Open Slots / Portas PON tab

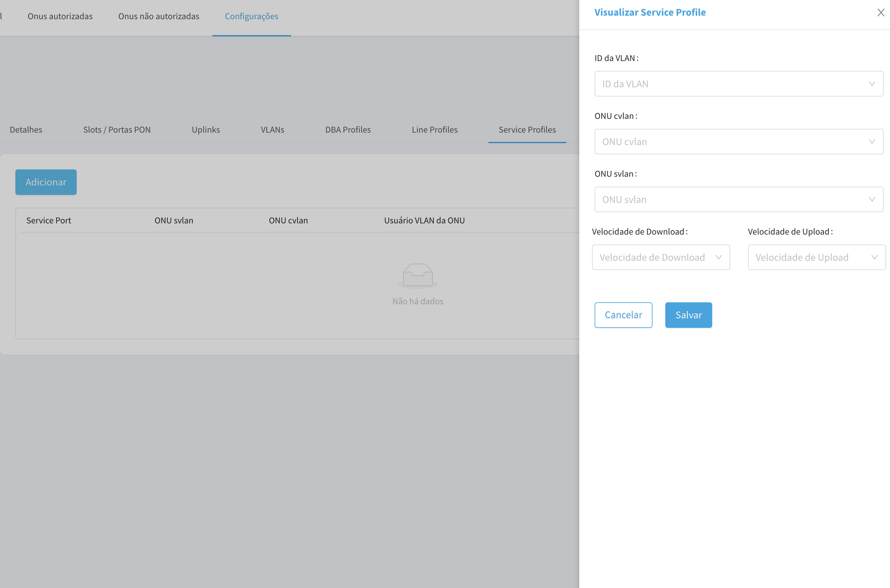tap(117, 130)
